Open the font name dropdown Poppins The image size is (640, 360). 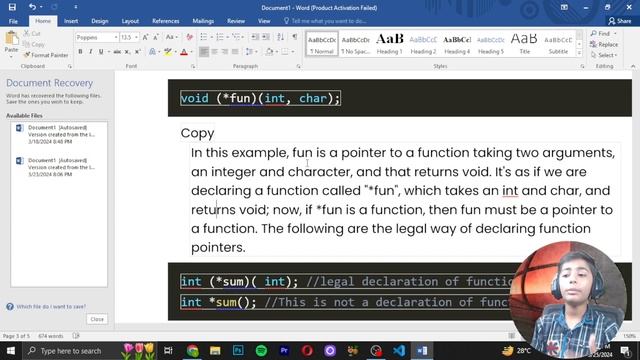(x=116, y=37)
